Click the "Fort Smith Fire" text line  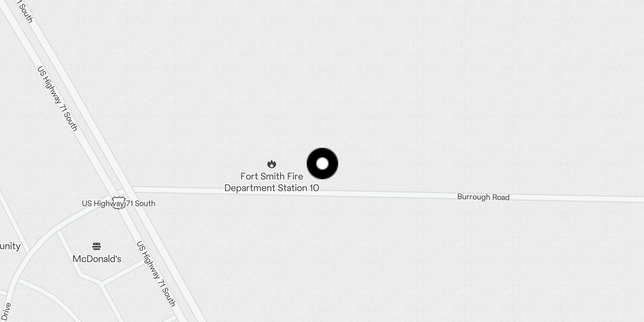tap(272, 176)
